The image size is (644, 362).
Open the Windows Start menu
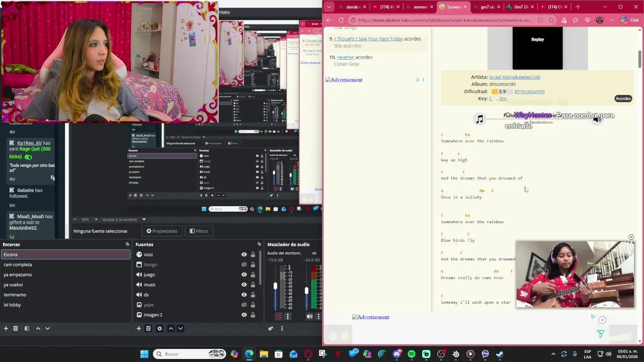tap(144, 354)
